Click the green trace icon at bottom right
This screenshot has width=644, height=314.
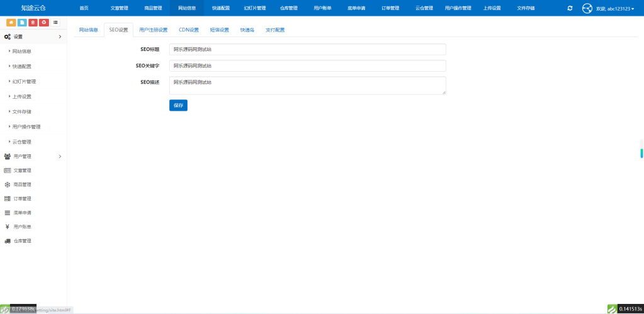coord(613,309)
